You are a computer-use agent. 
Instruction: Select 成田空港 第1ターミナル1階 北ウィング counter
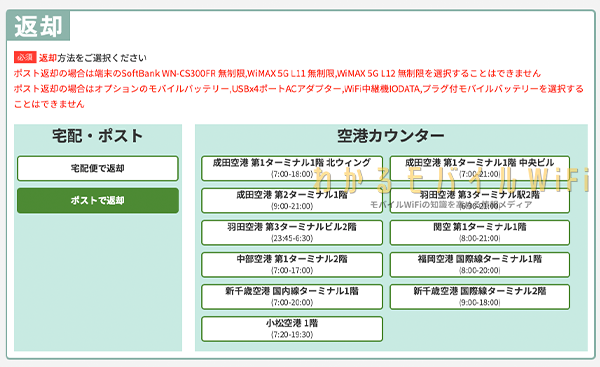292,168
